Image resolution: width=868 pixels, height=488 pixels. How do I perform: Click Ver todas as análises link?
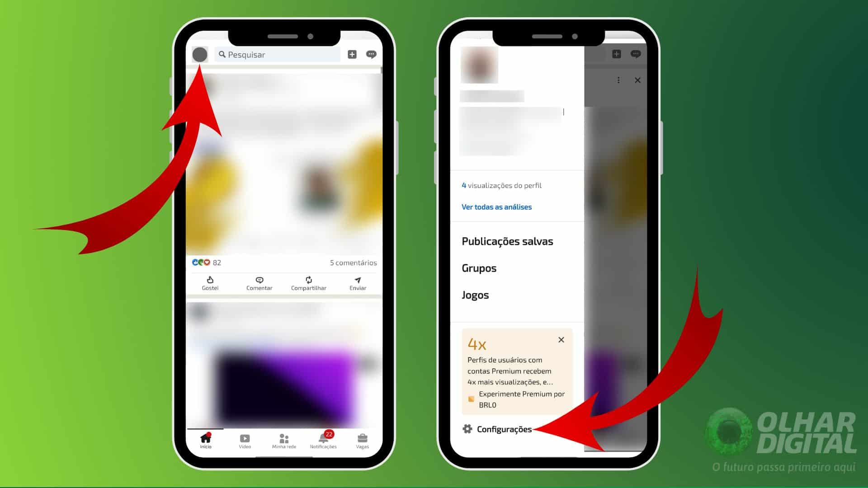[496, 207]
